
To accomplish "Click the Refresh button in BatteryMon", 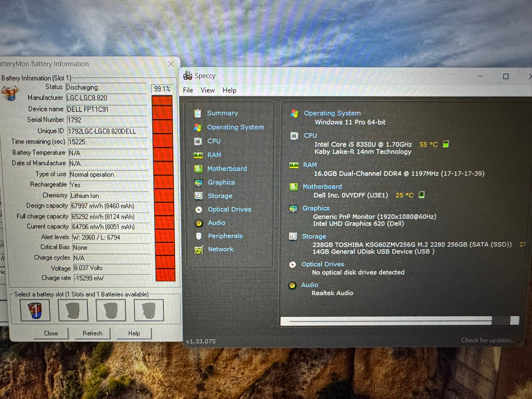I will (x=92, y=333).
